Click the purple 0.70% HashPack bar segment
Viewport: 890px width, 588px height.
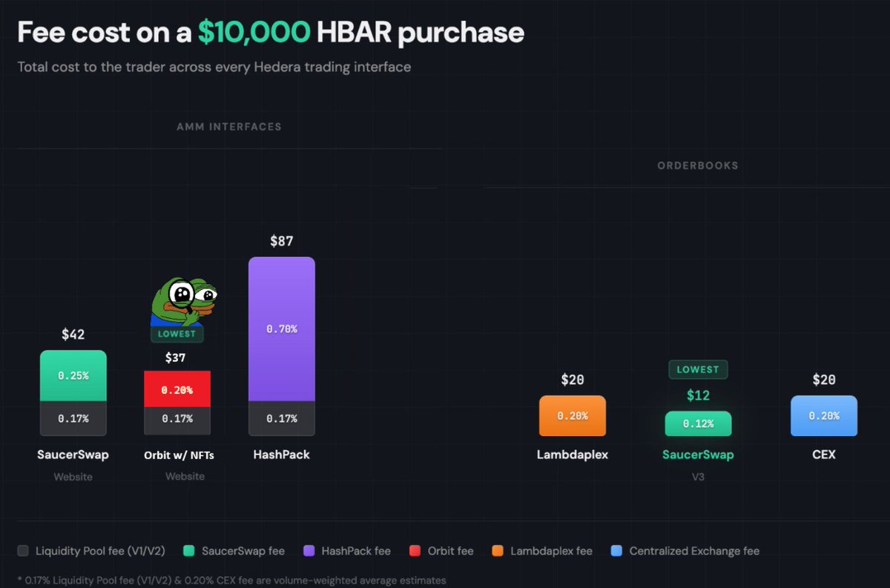pyautogui.click(x=282, y=329)
